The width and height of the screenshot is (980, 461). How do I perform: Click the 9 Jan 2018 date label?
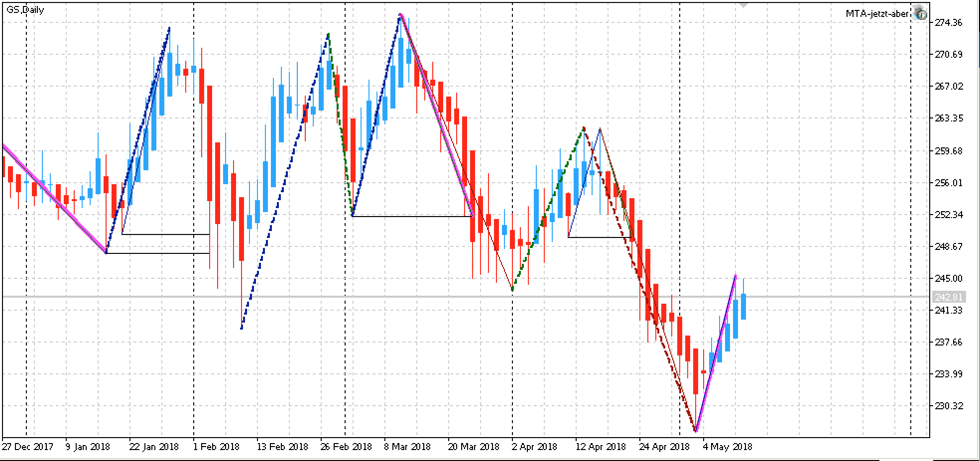coord(88,447)
